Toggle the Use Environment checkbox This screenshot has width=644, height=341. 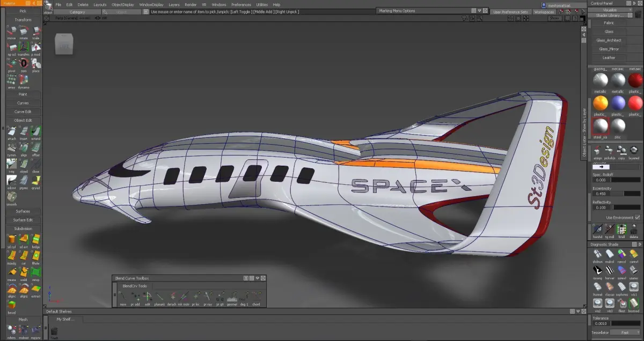point(638,218)
